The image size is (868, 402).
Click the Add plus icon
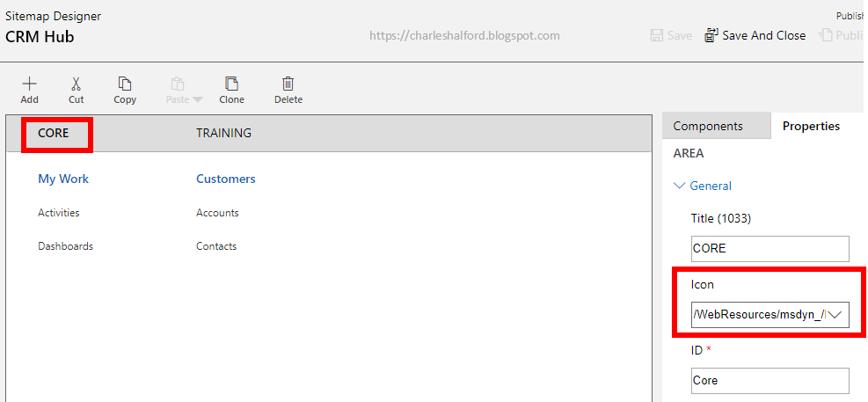[x=29, y=84]
